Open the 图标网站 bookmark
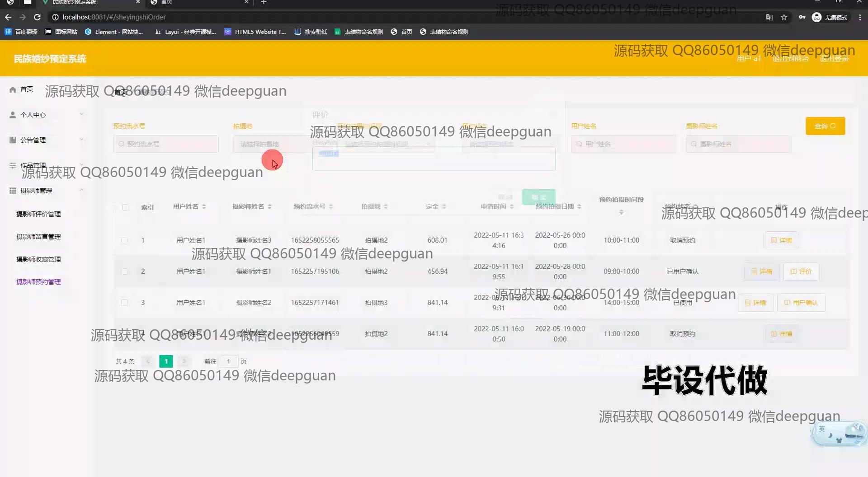The width and height of the screenshot is (868, 477). click(61, 32)
